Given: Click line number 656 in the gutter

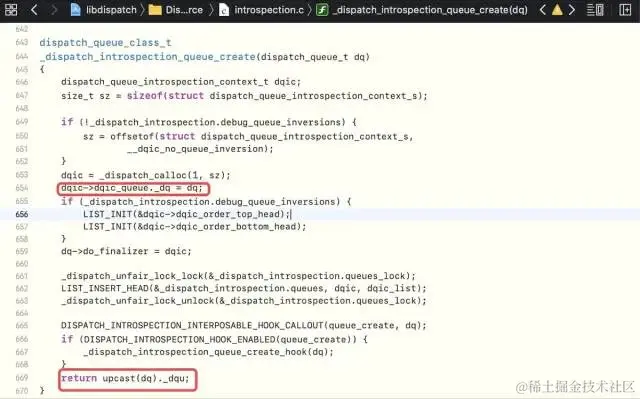Looking at the screenshot, I should coord(22,214).
